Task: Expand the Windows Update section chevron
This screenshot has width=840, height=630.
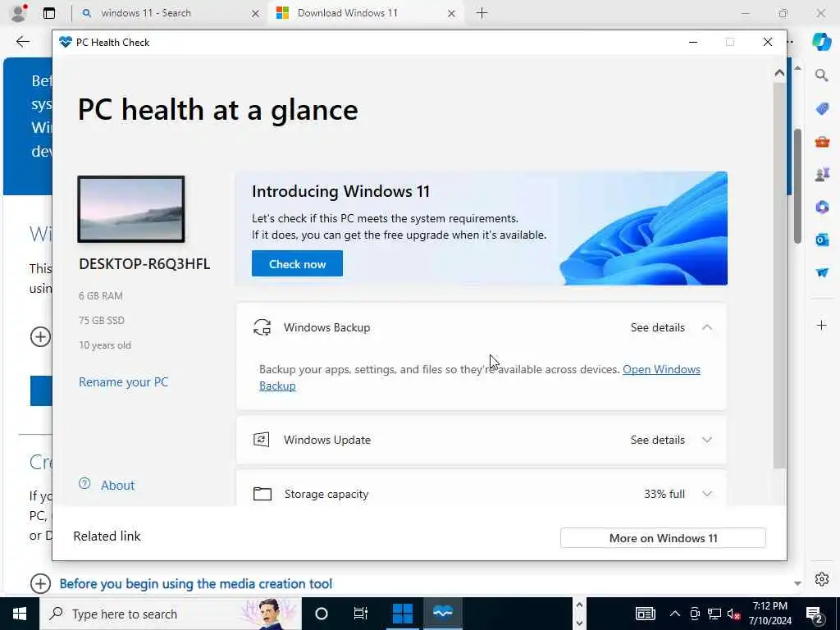Action: coord(706,440)
